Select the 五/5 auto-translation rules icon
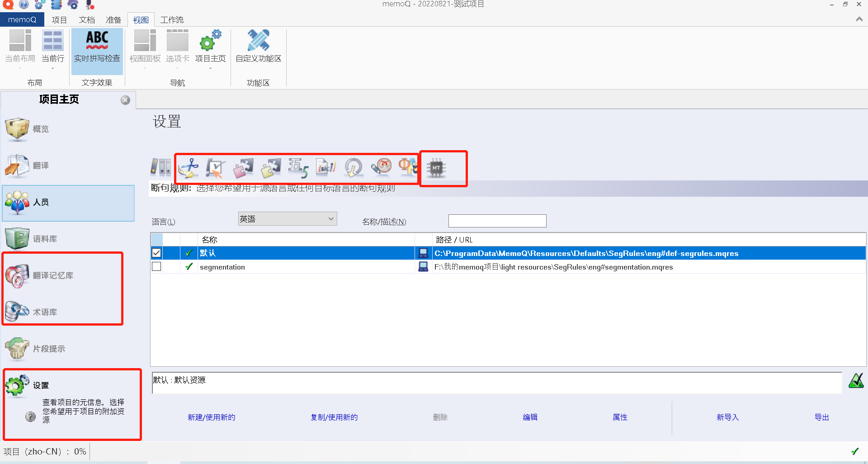 tap(298, 168)
